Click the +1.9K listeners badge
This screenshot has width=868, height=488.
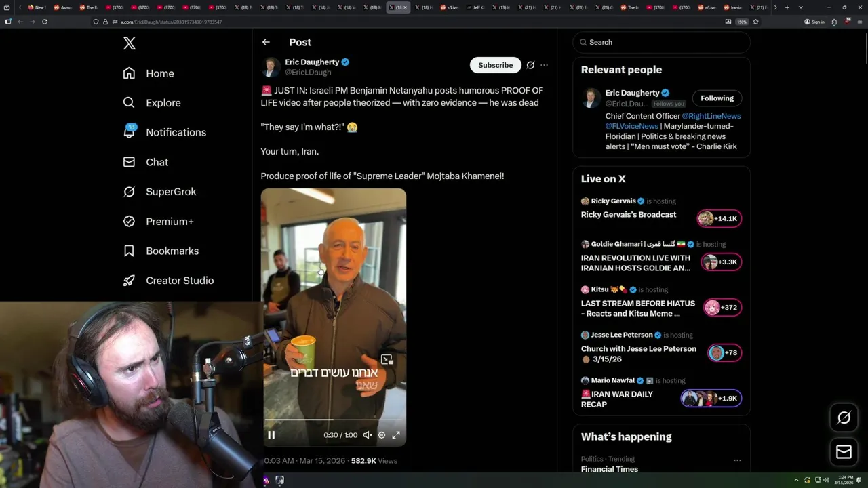(x=711, y=399)
